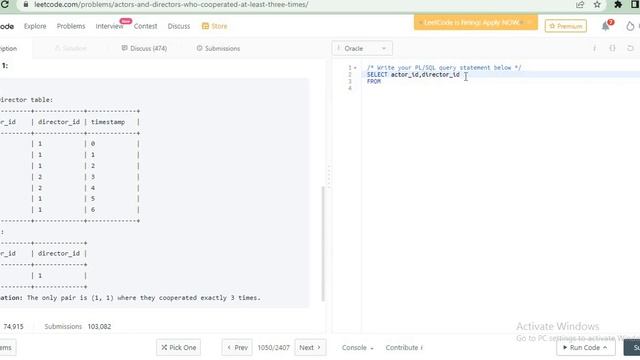Switch to the Submissions tab
Image resolution: width=640 pixels, height=360 pixels.
pyautogui.click(x=218, y=48)
